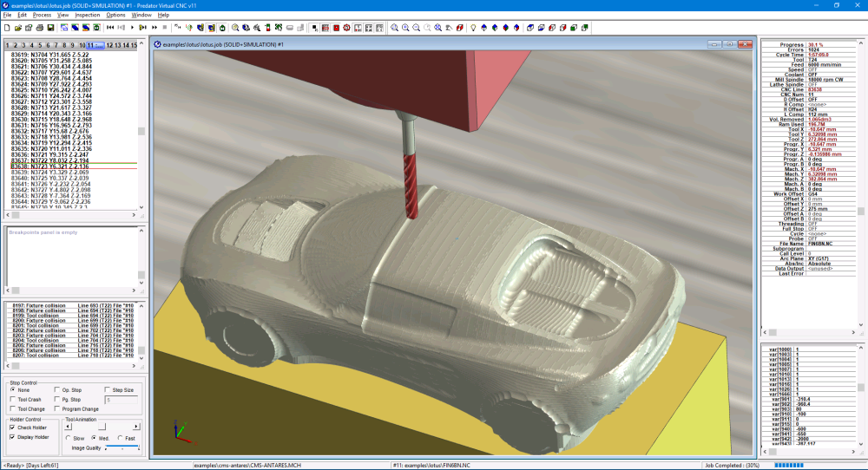Enable the Program Change stop checkbox
Screen dimensions: 868x470
point(56,408)
